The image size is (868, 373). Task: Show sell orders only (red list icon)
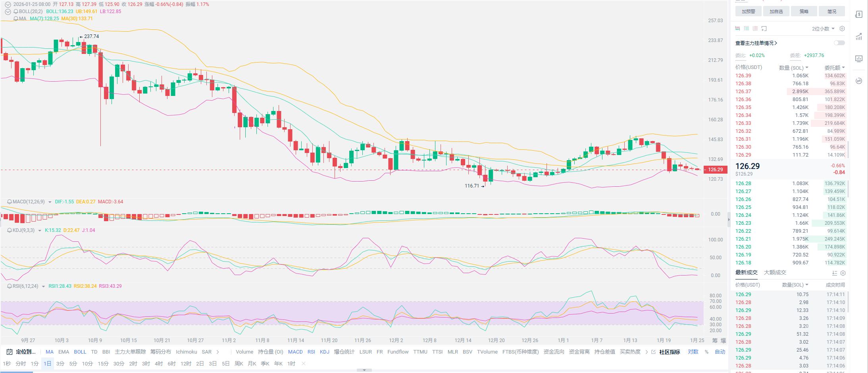[755, 29]
